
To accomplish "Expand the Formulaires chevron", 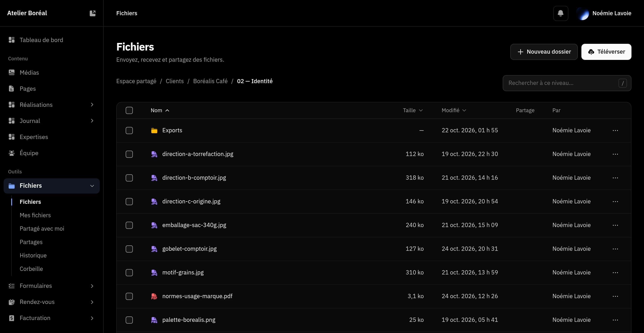I will click(x=92, y=286).
